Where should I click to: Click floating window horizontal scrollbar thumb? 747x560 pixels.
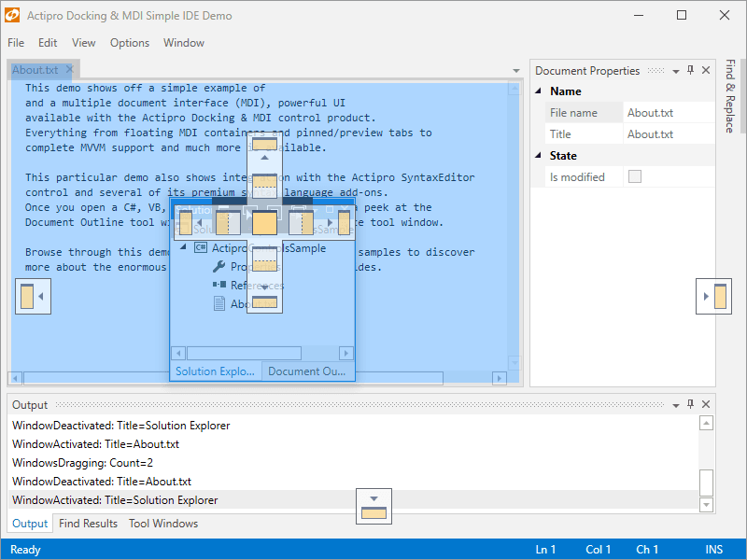click(x=244, y=353)
